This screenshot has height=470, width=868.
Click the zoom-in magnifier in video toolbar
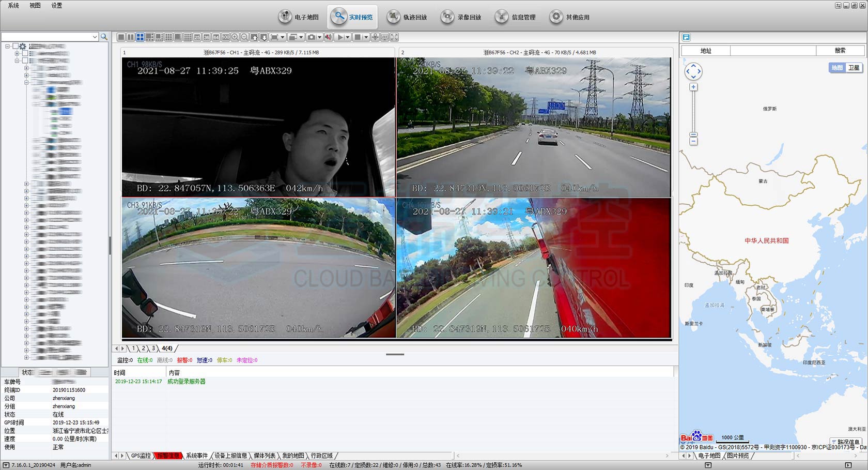(x=235, y=37)
